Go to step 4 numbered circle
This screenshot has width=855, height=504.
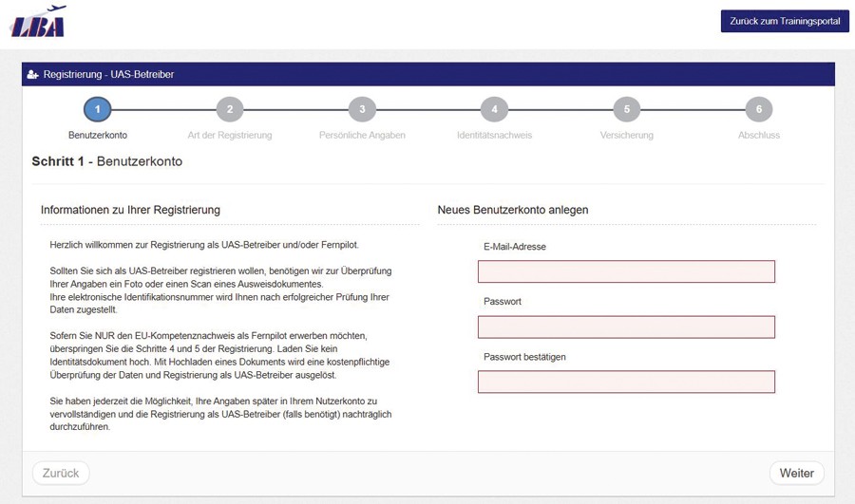(x=494, y=110)
